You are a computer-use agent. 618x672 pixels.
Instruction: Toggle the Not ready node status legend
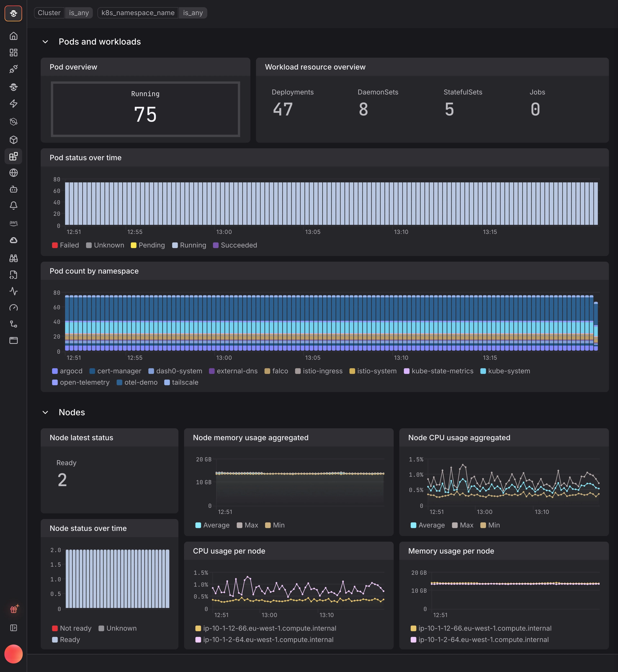click(x=72, y=628)
